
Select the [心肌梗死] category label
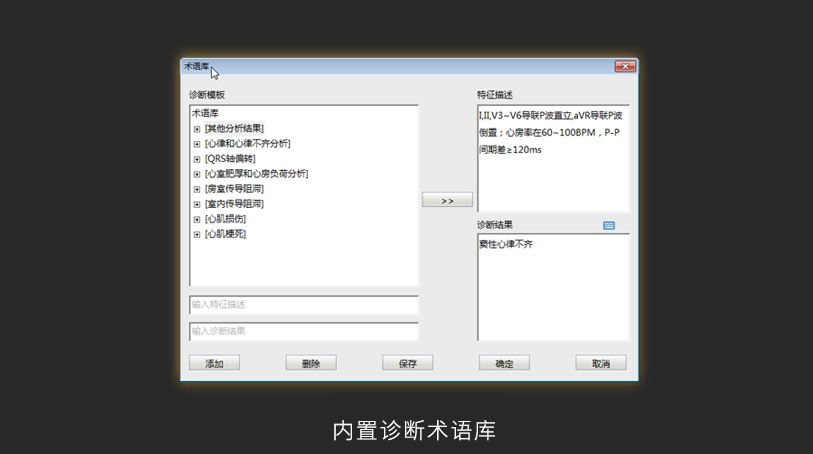pyautogui.click(x=226, y=234)
